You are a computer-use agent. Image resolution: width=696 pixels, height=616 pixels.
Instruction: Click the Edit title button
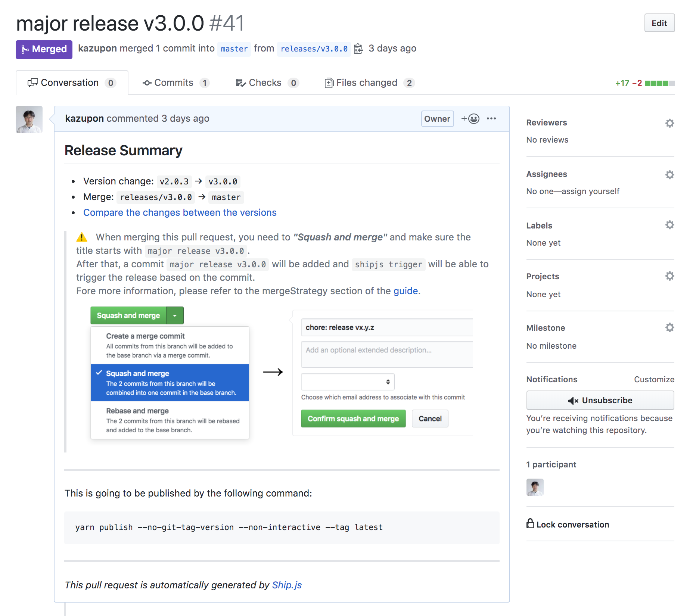point(659,23)
